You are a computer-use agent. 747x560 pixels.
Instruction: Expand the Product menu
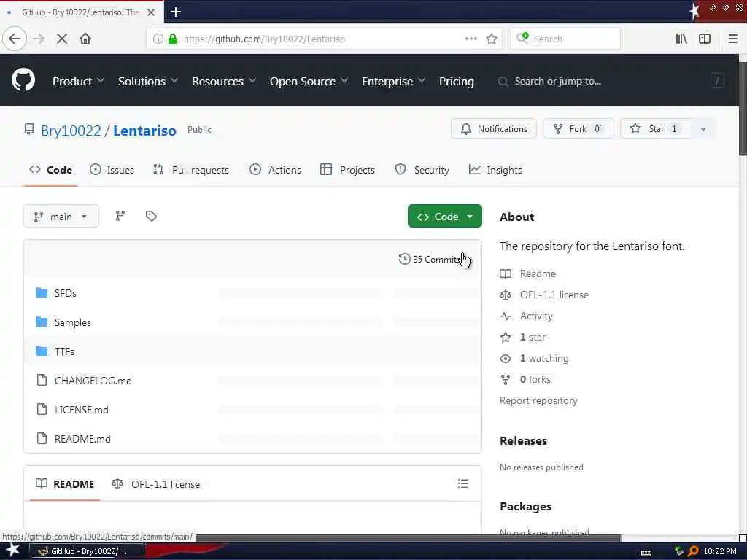(x=78, y=82)
